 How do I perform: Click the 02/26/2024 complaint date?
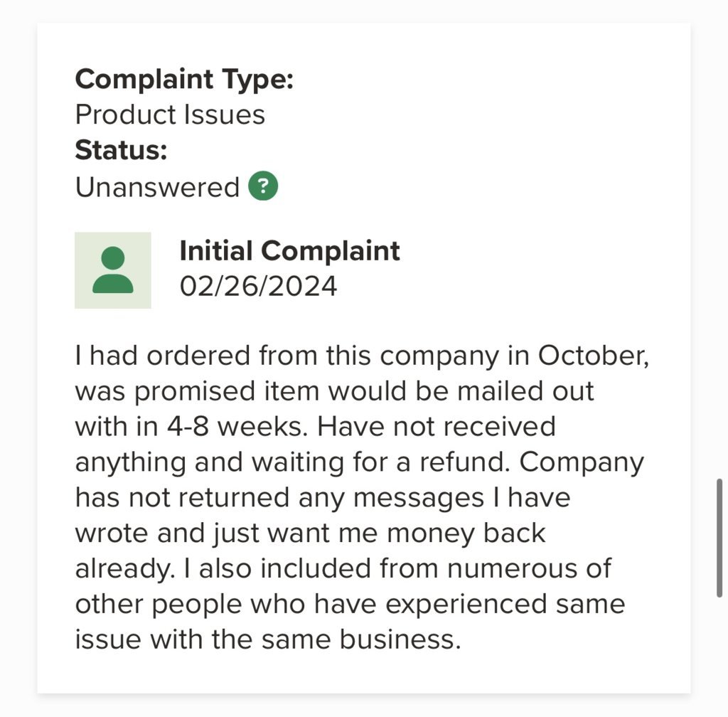click(x=258, y=286)
